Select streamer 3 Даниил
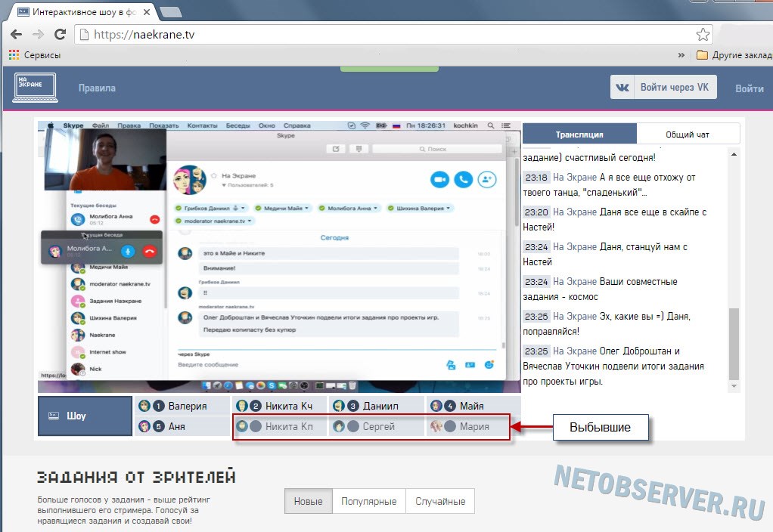Screen dimensions: 773x532 pos(377,406)
